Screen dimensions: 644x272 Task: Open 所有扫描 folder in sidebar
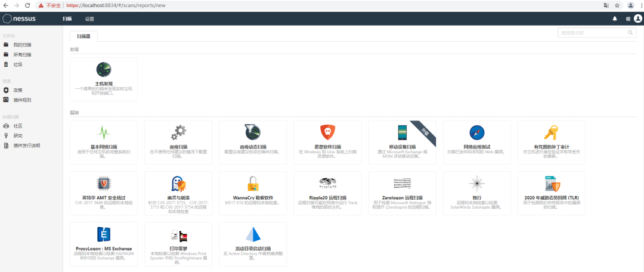(22, 55)
